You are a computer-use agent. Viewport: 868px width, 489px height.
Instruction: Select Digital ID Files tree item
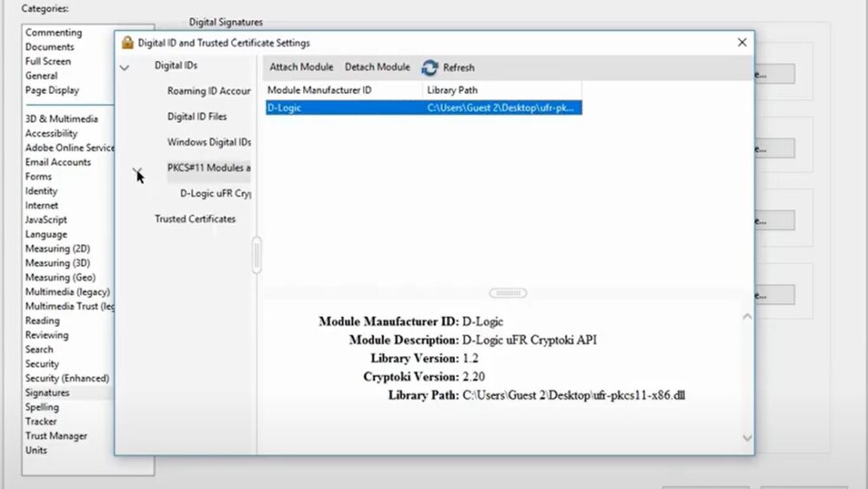pos(197,116)
